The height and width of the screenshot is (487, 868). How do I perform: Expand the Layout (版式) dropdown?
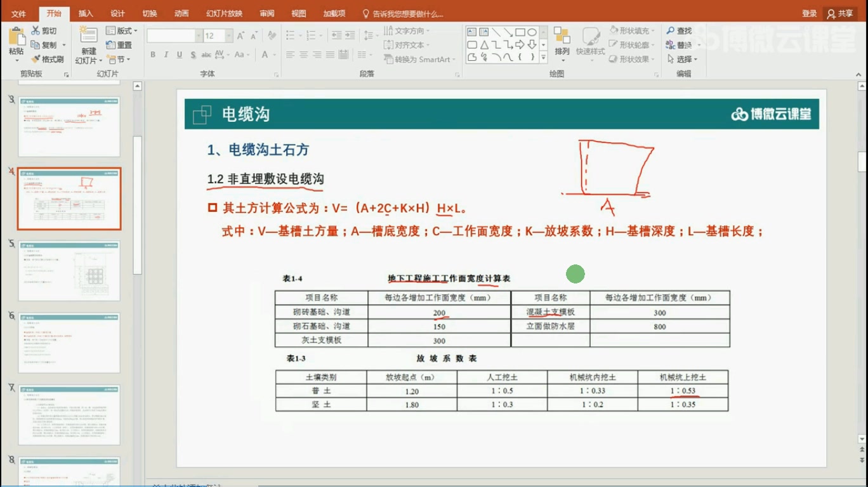122,31
